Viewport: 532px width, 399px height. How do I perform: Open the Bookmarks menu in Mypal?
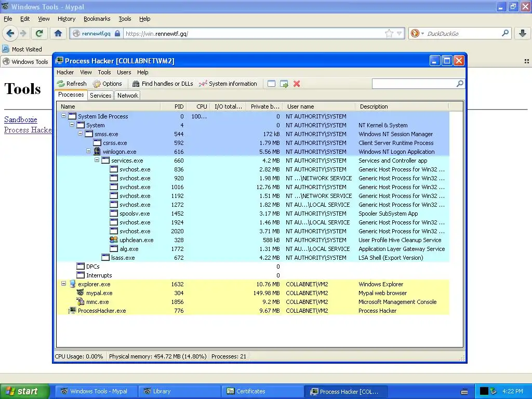click(x=97, y=19)
